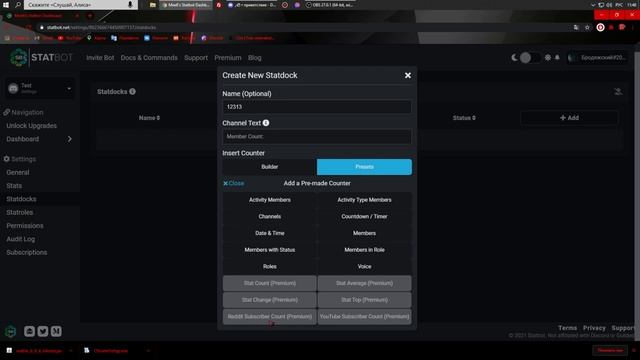Click the Stat Top (Premium) button
The image size is (640, 360).
click(x=364, y=300)
